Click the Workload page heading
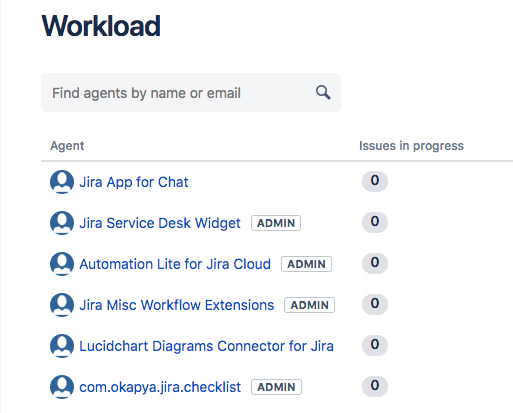 [101, 26]
